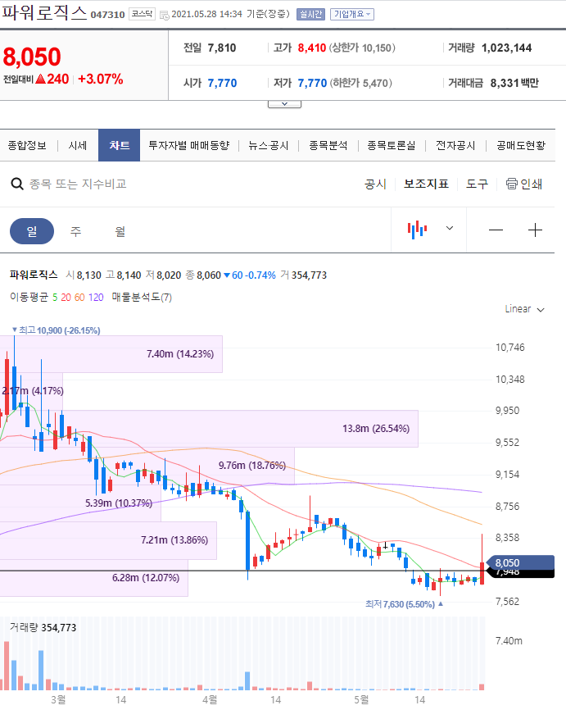Switch to 월 monthly period
Viewport: 566px width, 728px height.
coord(120,231)
